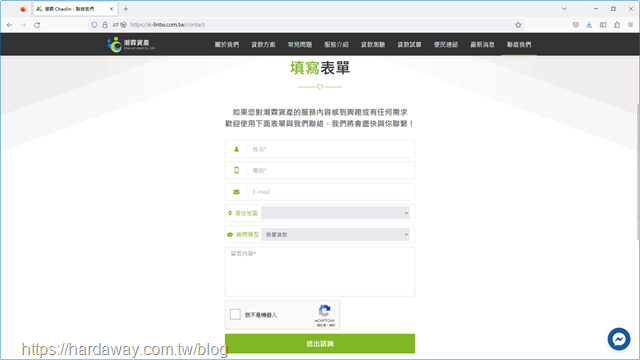640x360 pixels.
Task: Check the reCAPTCHA 我不是機器人 checkbox
Action: click(235, 314)
